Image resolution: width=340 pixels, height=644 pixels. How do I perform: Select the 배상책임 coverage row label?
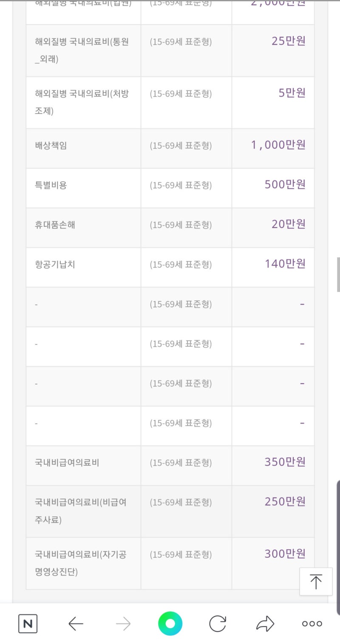[x=51, y=146]
